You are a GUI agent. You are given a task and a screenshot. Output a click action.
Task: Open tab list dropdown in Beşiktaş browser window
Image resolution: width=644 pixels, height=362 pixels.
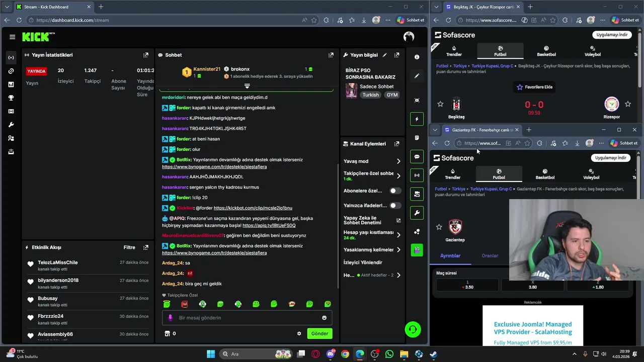[436, 7]
